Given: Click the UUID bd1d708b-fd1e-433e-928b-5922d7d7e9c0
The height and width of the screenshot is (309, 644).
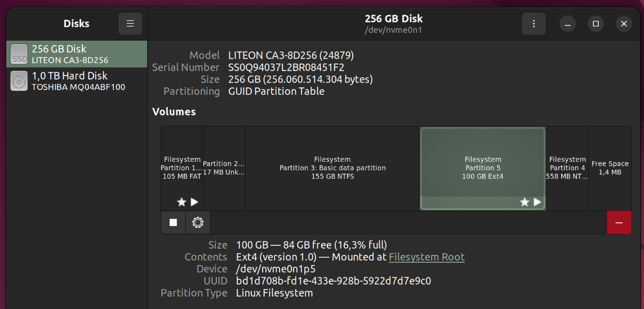Looking at the screenshot, I should coord(334,281).
